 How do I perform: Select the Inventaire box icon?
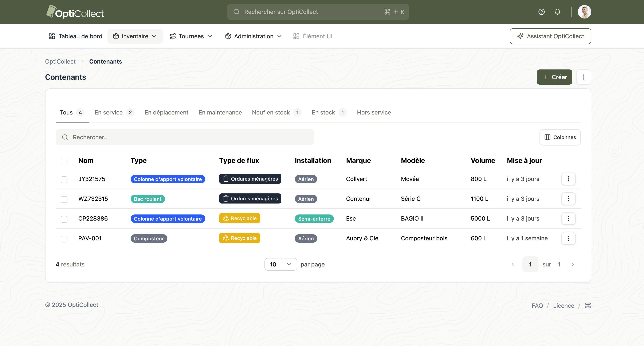pyautogui.click(x=116, y=36)
